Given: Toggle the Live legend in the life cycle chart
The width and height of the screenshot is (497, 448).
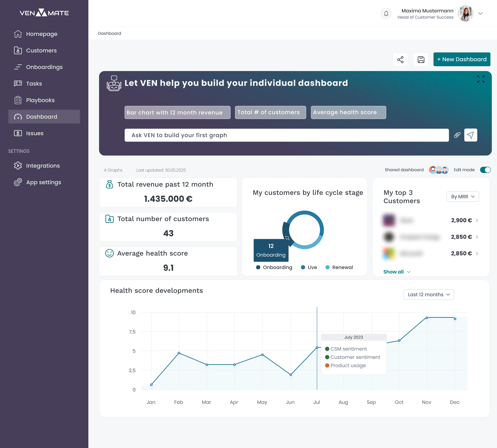Looking at the screenshot, I should pos(309,267).
